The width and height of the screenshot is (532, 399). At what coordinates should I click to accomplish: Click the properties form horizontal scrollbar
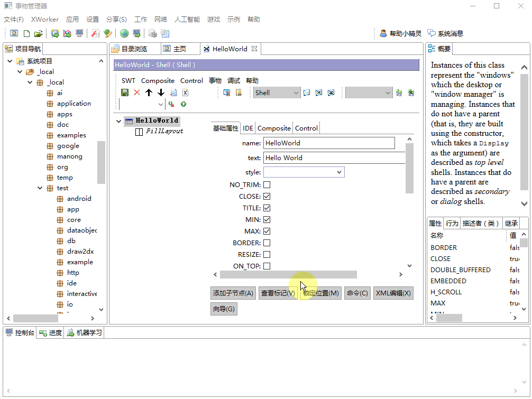288,274
